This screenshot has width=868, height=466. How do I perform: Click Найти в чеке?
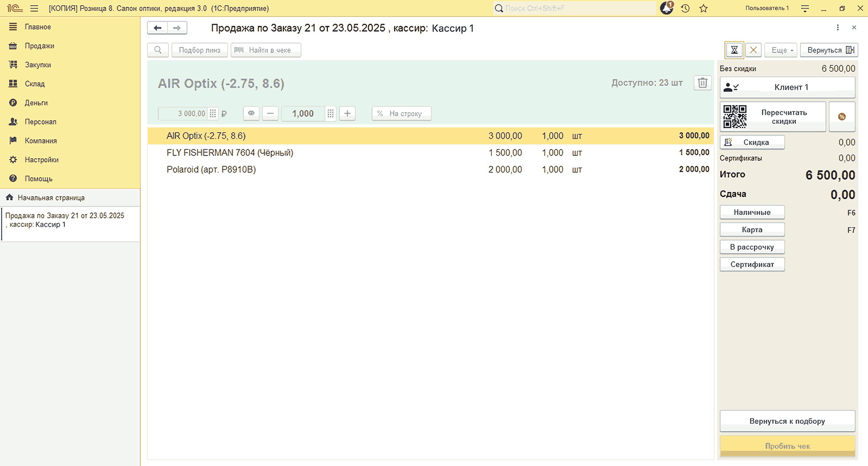click(266, 50)
